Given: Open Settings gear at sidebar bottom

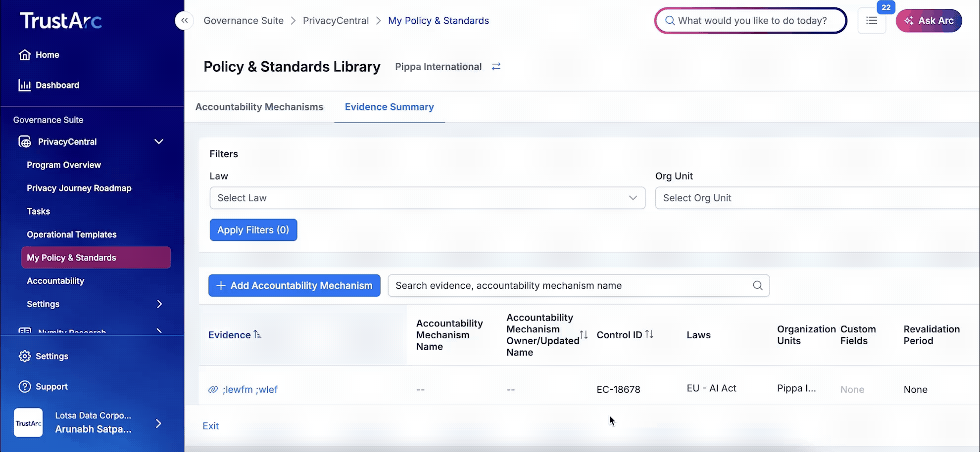Looking at the screenshot, I should [x=25, y=356].
